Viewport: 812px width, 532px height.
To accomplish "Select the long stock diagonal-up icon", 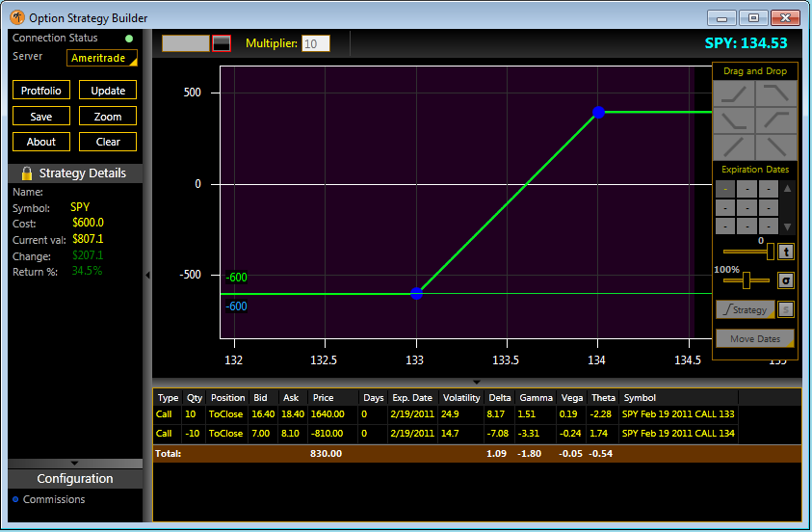I will coord(734,146).
